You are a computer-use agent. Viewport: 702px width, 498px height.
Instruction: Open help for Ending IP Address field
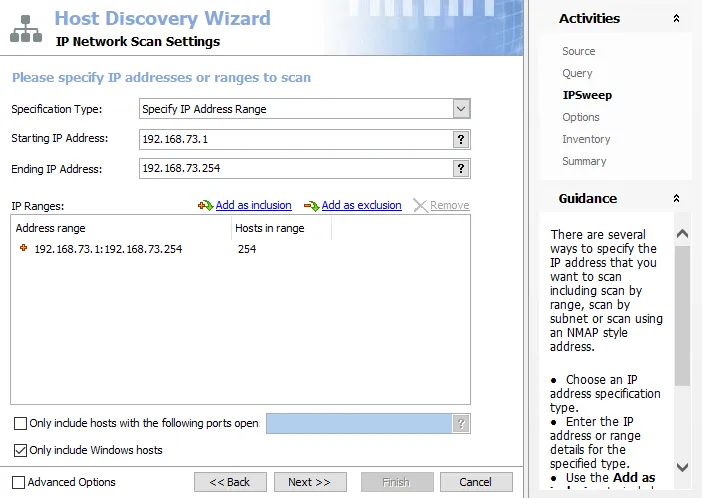(x=461, y=168)
